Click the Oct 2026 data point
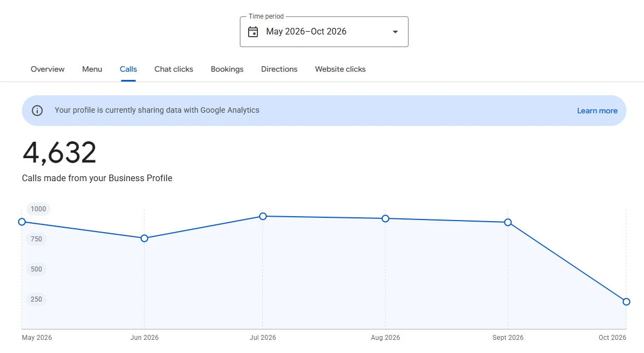 pos(626,302)
